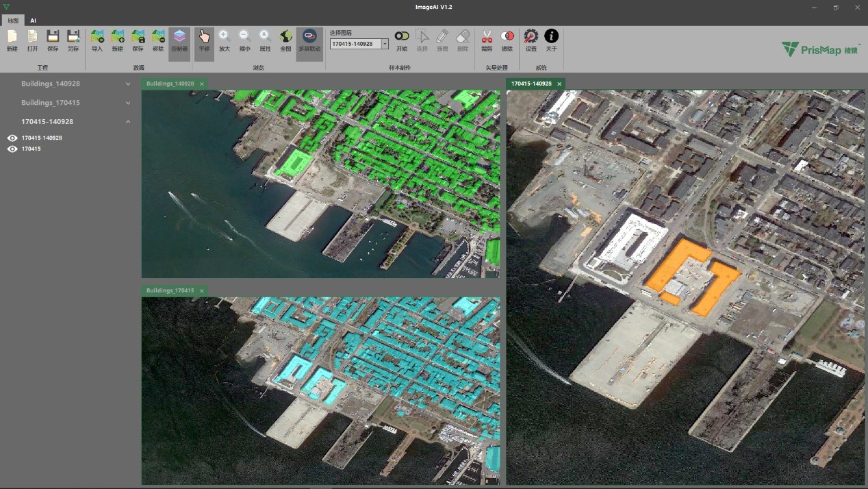
Task: Activate the Buildings_170415 map view tab
Action: tap(170, 290)
